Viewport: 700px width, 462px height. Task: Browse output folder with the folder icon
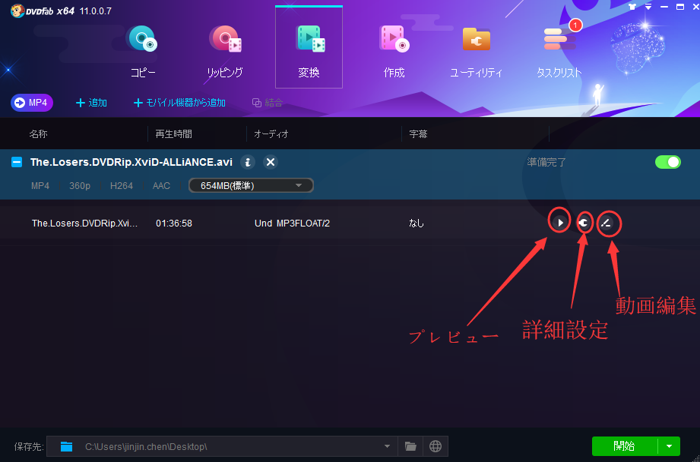pyautogui.click(x=410, y=446)
